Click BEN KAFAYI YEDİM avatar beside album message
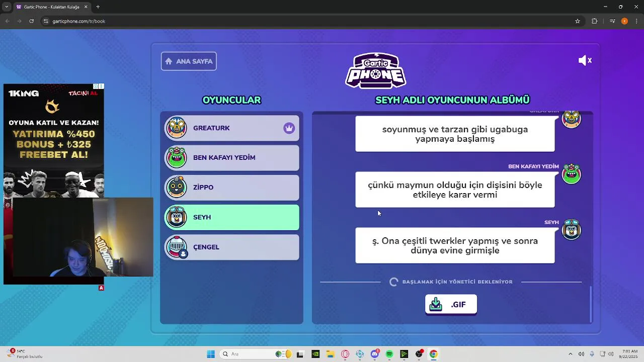 pyautogui.click(x=571, y=174)
